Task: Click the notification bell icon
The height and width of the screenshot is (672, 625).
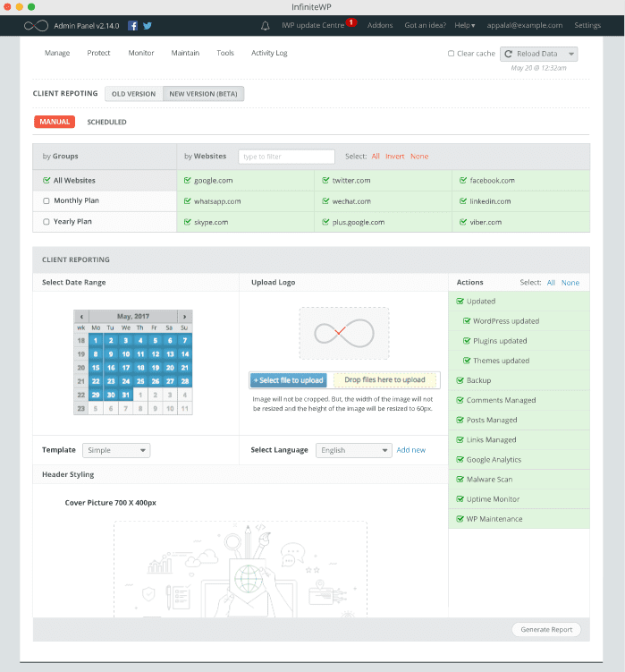Action: [x=266, y=26]
